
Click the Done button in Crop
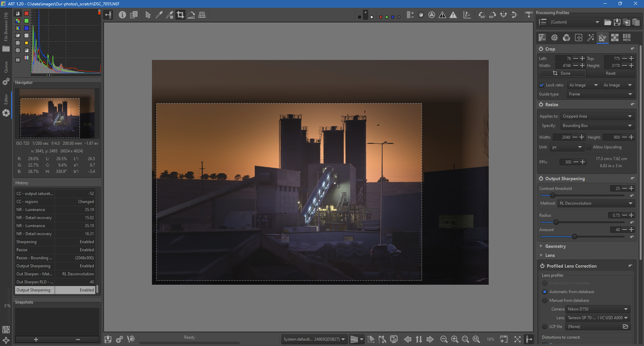point(562,73)
